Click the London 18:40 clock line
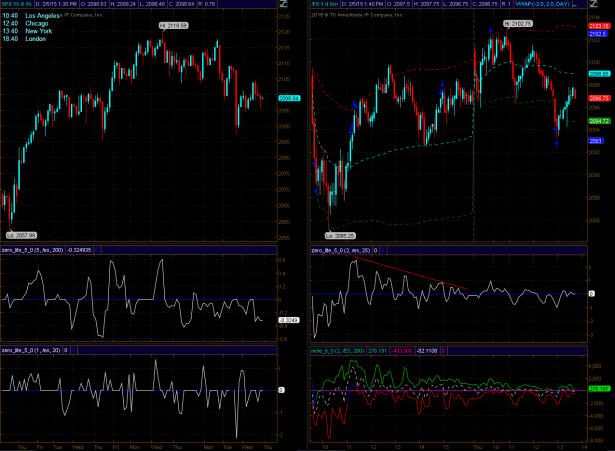 point(24,39)
